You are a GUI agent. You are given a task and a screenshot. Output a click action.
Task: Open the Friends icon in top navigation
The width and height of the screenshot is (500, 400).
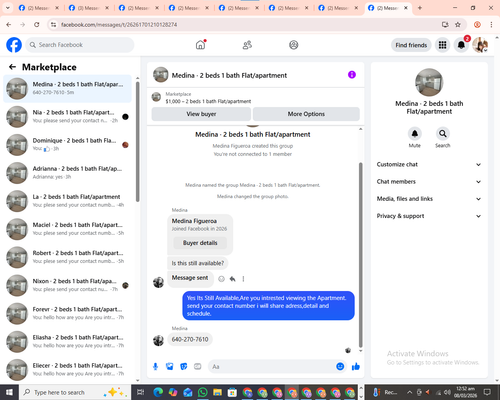click(x=247, y=45)
